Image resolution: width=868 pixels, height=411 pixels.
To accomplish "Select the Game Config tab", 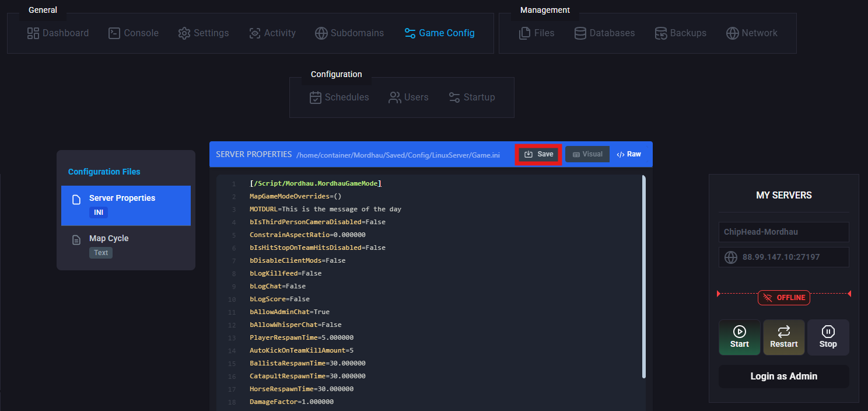I will 439,33.
